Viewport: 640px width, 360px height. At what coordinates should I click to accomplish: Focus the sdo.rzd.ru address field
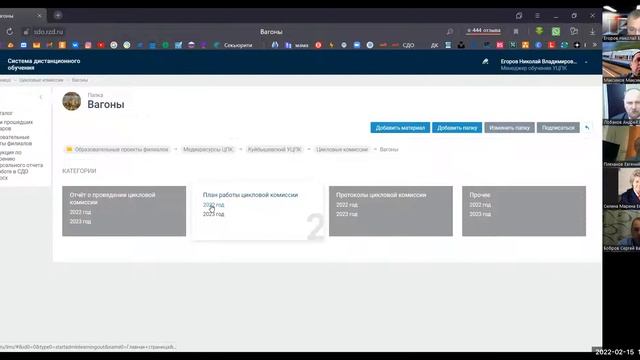tap(48, 31)
